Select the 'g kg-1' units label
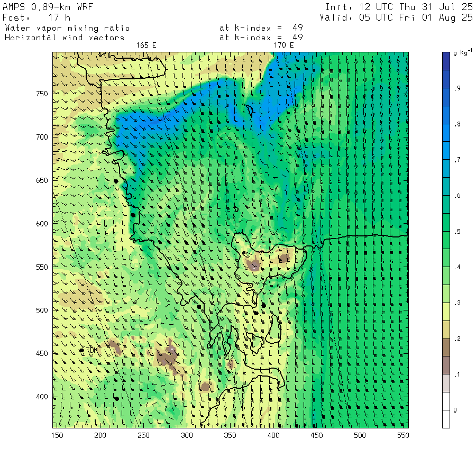This screenshot has width=476, height=476. click(463, 52)
